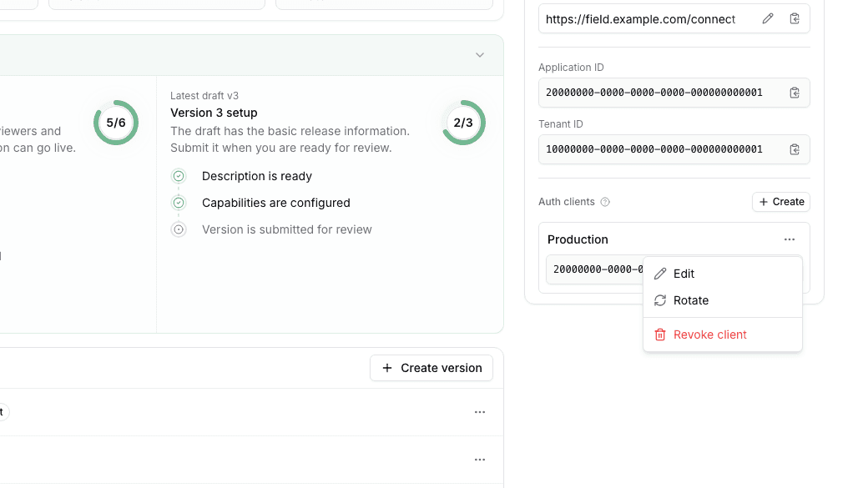Click the 'Version 3 setup' heading
The width and height of the screenshot is (868, 488).
coord(214,113)
